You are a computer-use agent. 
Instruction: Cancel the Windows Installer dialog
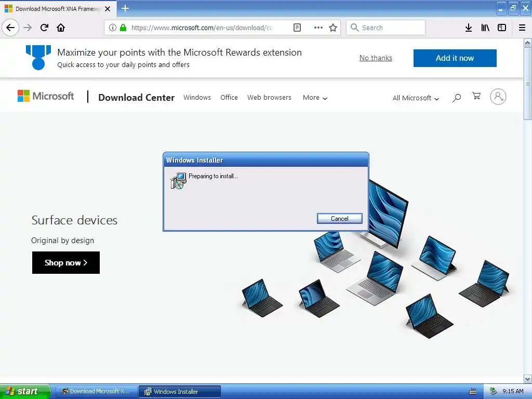click(339, 219)
